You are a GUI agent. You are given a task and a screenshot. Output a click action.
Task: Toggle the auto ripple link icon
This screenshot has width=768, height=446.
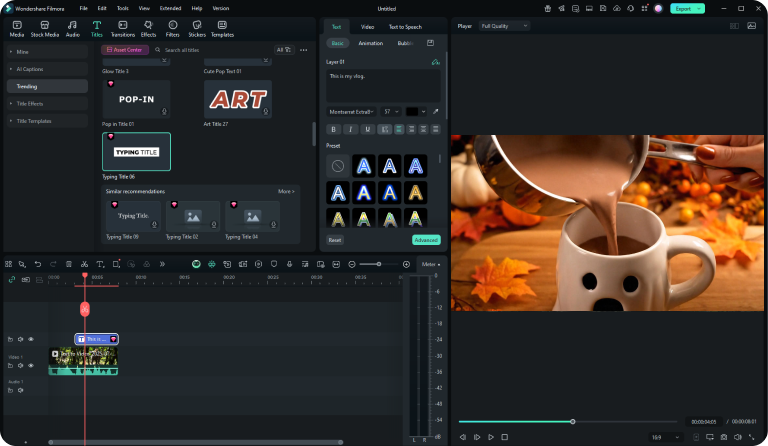[x=12, y=280]
